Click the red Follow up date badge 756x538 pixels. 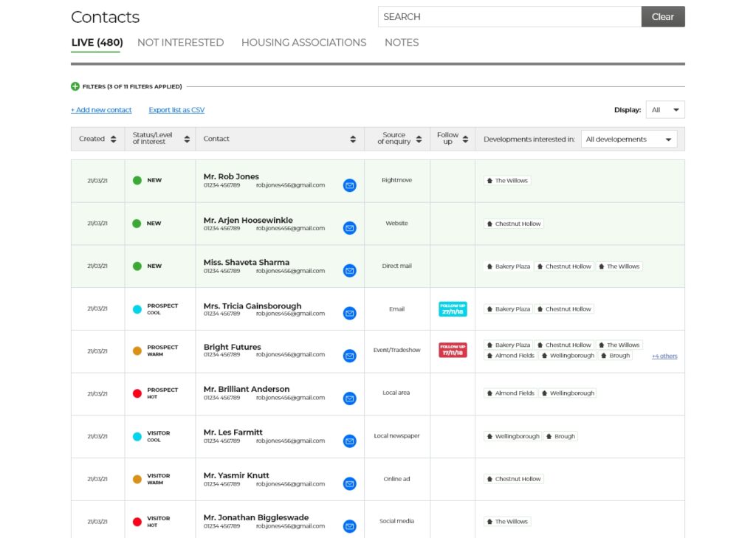(452, 350)
